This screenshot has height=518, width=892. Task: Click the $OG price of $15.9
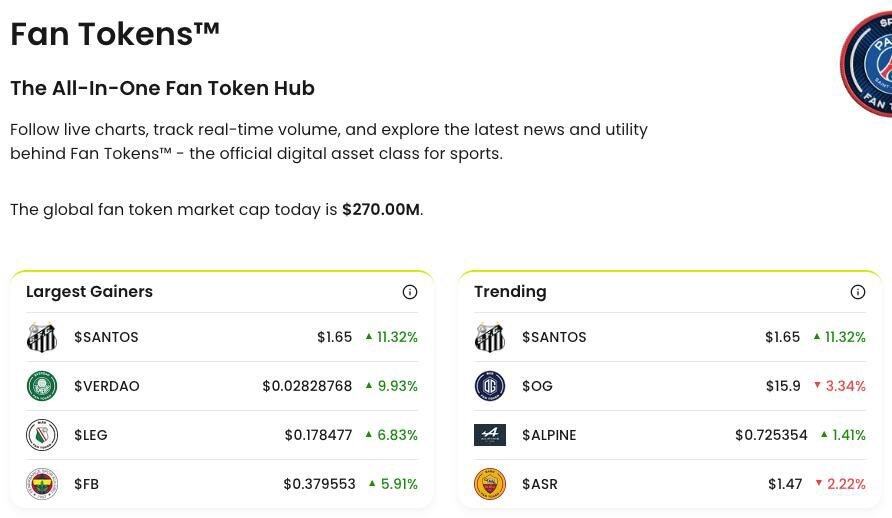click(783, 386)
